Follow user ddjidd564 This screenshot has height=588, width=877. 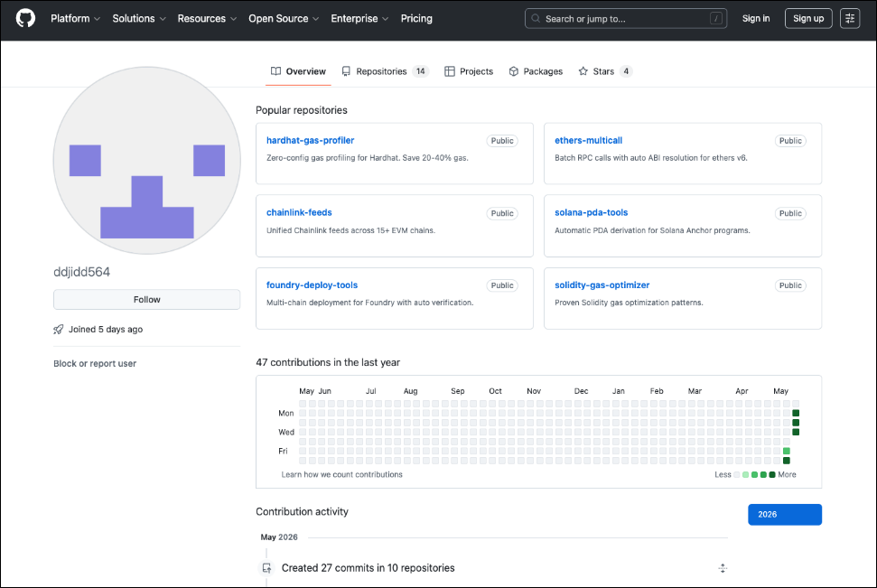tap(147, 299)
